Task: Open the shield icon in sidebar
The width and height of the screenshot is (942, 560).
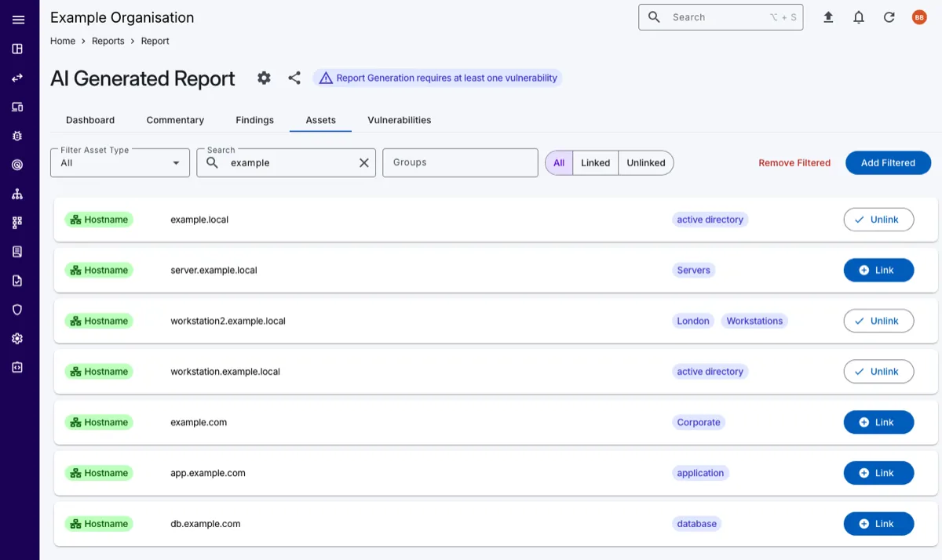Action: 17,310
